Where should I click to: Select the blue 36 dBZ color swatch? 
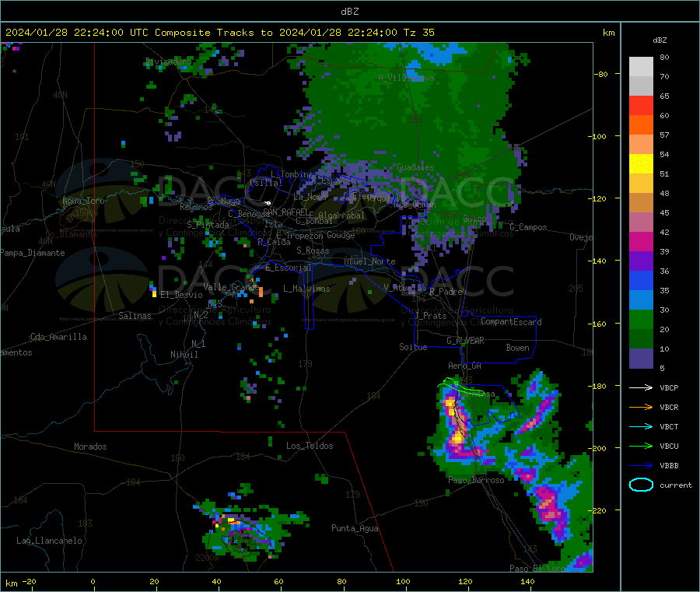pos(641,280)
